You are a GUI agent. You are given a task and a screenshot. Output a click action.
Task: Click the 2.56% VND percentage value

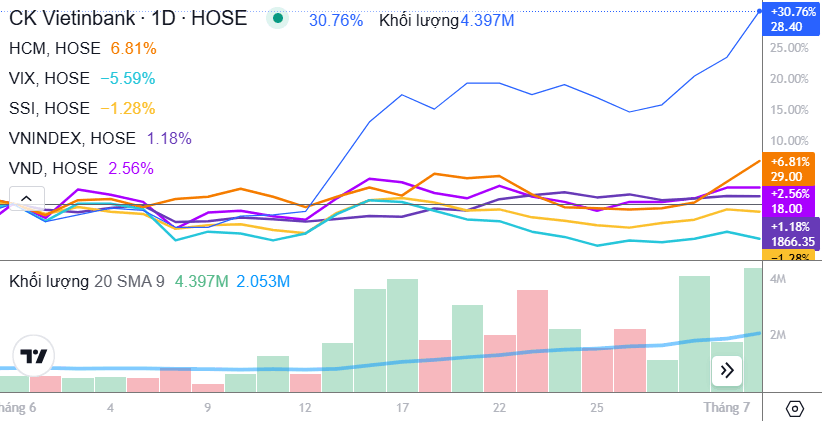coord(131,168)
